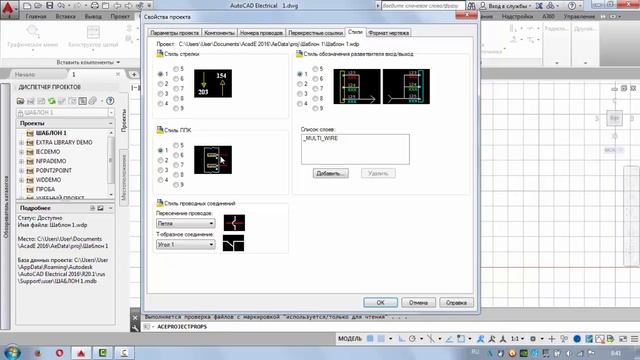The width and height of the screenshot is (640, 360).
Task: Click the Plot/Print icon in quick access toolbar
Action: 94,5
